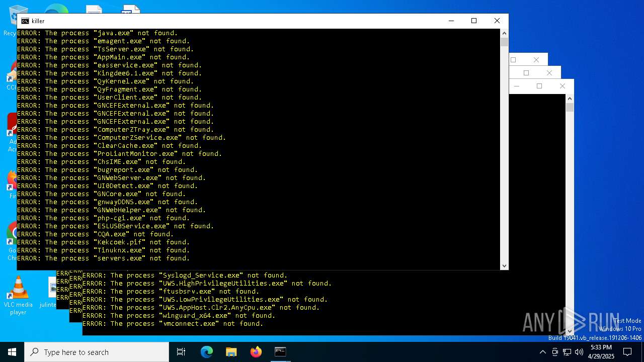Click the line mentioning "java.exe"
The image size is (644, 362).
tap(98, 33)
